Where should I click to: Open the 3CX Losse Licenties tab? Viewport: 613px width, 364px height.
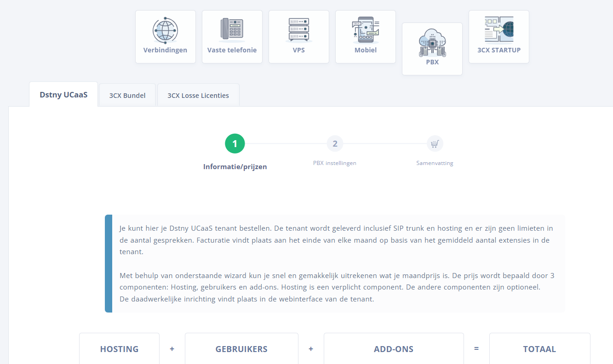[x=198, y=96]
